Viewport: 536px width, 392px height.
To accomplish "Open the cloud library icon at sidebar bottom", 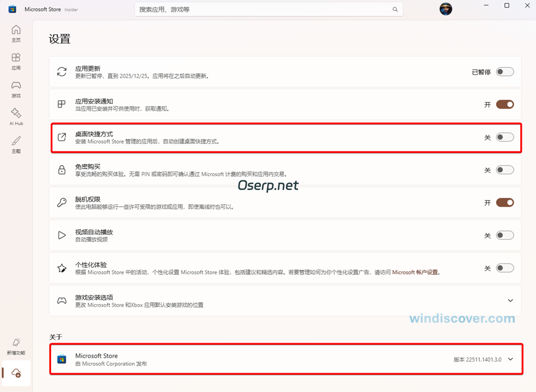I will pos(16,373).
